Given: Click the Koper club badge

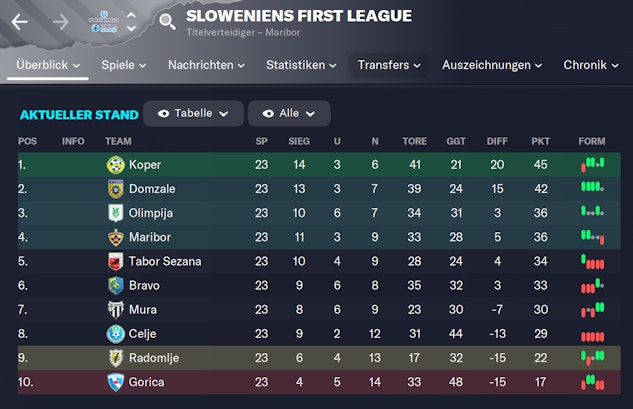Looking at the screenshot, I should click(115, 164).
